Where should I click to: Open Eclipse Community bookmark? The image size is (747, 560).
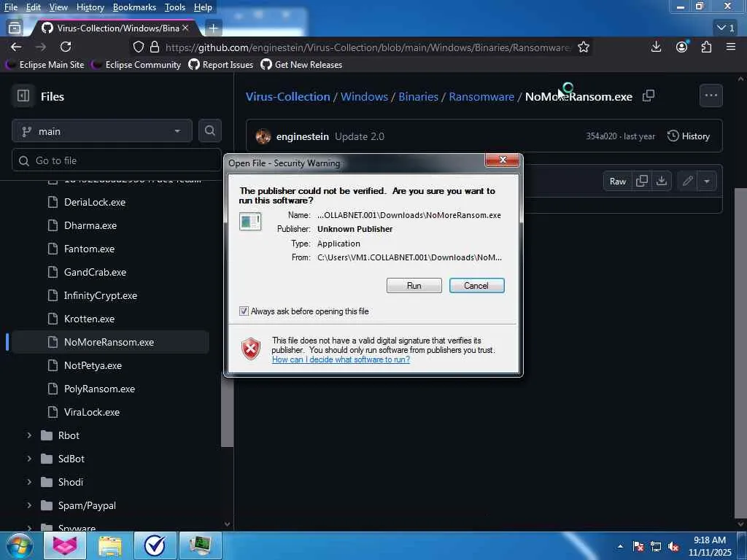pyautogui.click(x=136, y=65)
